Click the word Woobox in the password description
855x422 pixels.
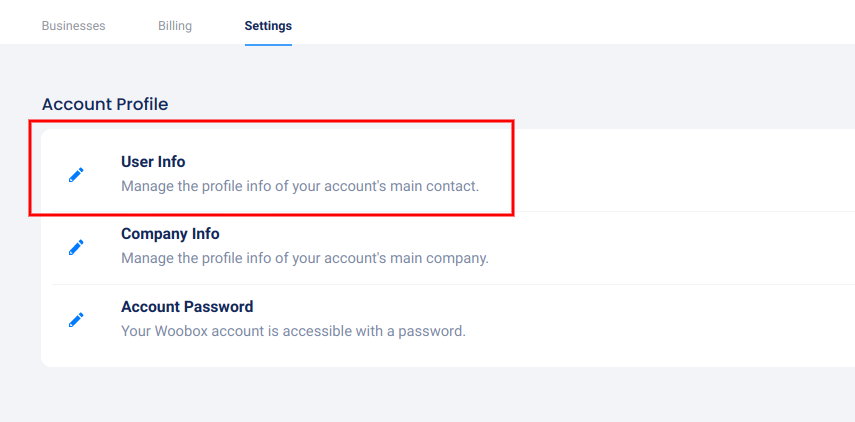point(181,331)
